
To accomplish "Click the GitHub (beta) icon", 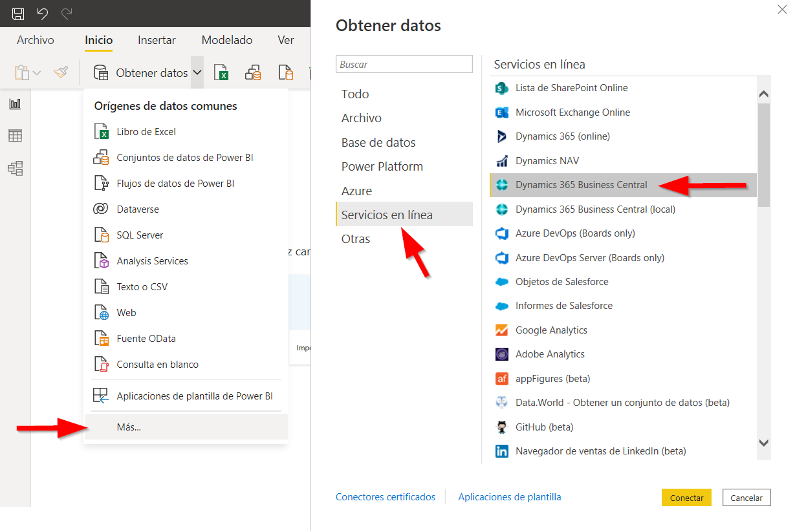I will pyautogui.click(x=502, y=427).
